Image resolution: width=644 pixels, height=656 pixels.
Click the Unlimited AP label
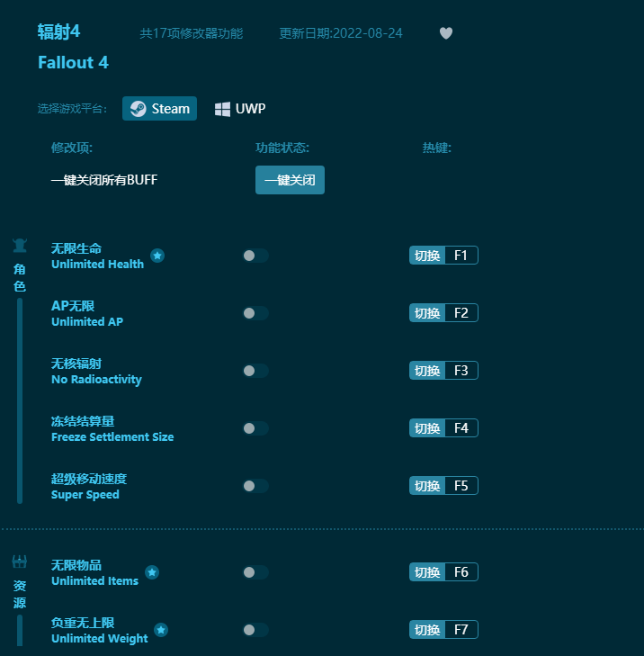point(87,322)
